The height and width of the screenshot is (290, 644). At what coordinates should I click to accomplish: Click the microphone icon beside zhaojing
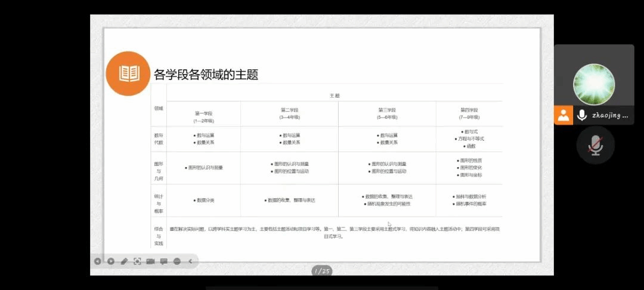[x=582, y=115]
